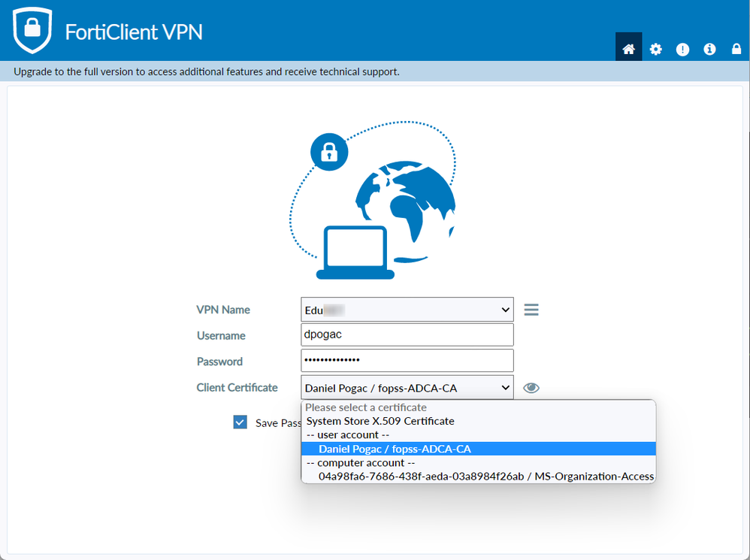The width and height of the screenshot is (750, 560).
Task: Click the Password label
Action: [219, 362]
